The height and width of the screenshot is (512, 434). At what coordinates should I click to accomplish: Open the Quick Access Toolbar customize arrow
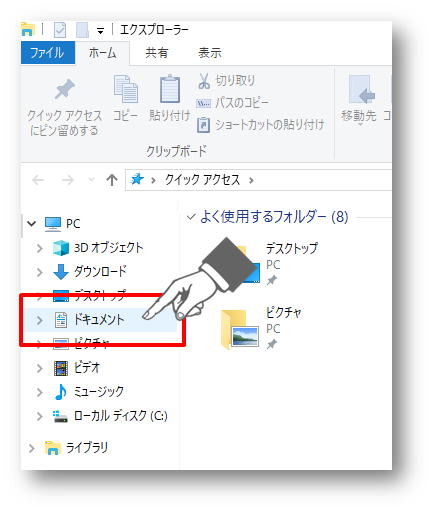click(x=100, y=31)
